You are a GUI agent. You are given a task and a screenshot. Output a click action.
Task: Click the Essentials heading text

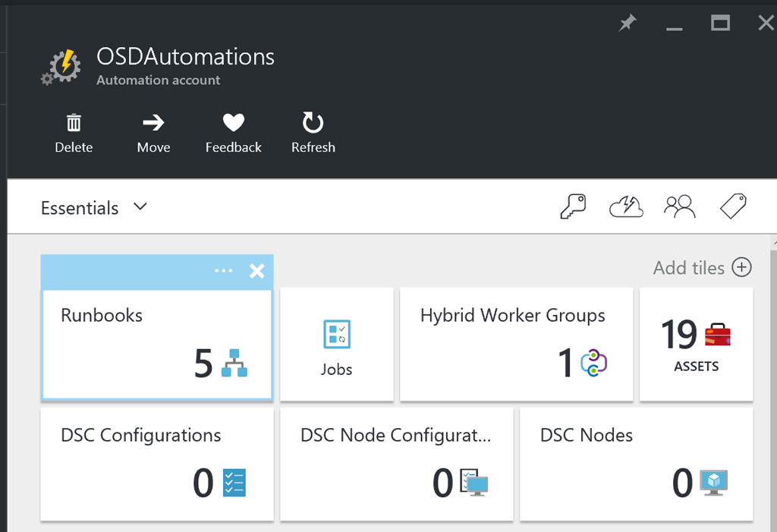click(80, 208)
